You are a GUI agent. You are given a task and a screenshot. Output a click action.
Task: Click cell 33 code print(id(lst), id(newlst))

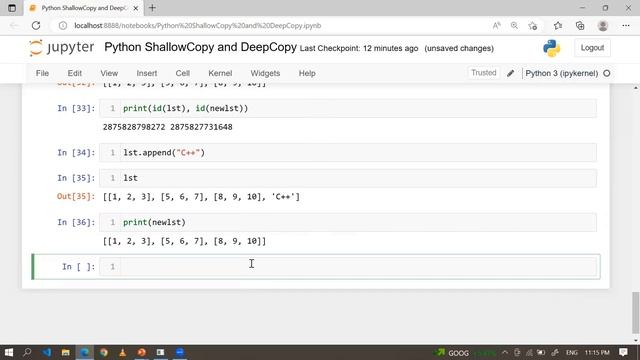(186, 109)
